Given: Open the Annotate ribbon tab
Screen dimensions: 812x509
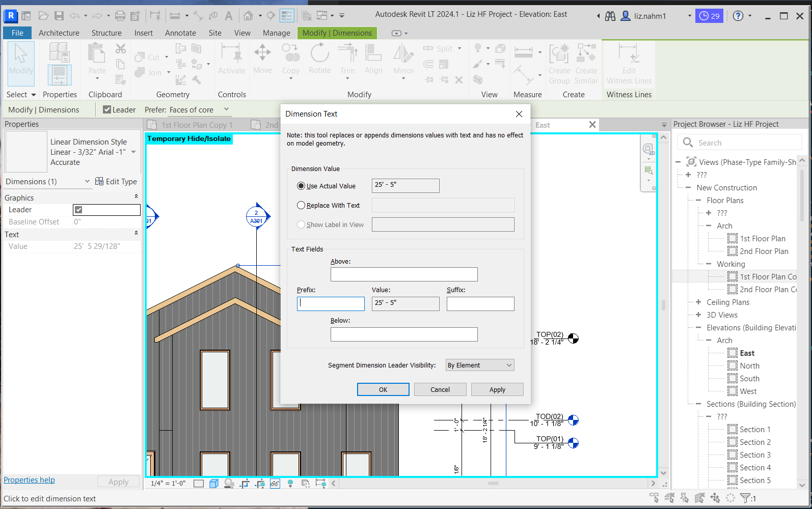Looking at the screenshot, I should click(x=180, y=33).
